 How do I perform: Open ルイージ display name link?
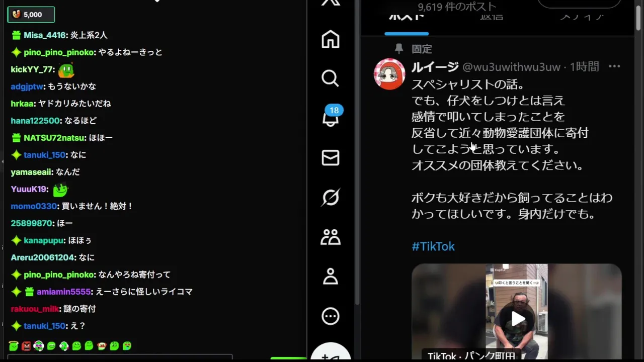coord(435,67)
